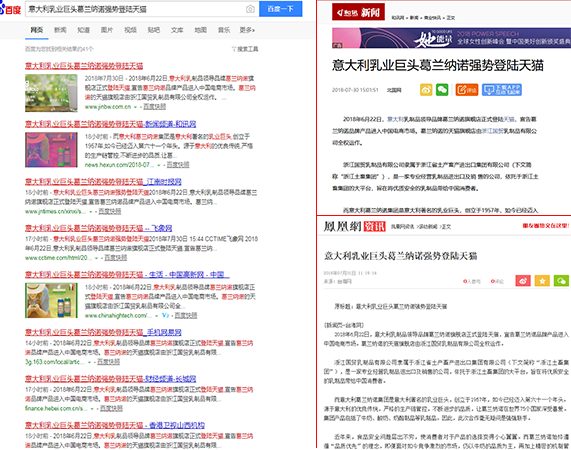Click the 天猫 hyperlink in Hexun article body
The width and height of the screenshot is (571, 450).
pyautogui.click(x=509, y=119)
